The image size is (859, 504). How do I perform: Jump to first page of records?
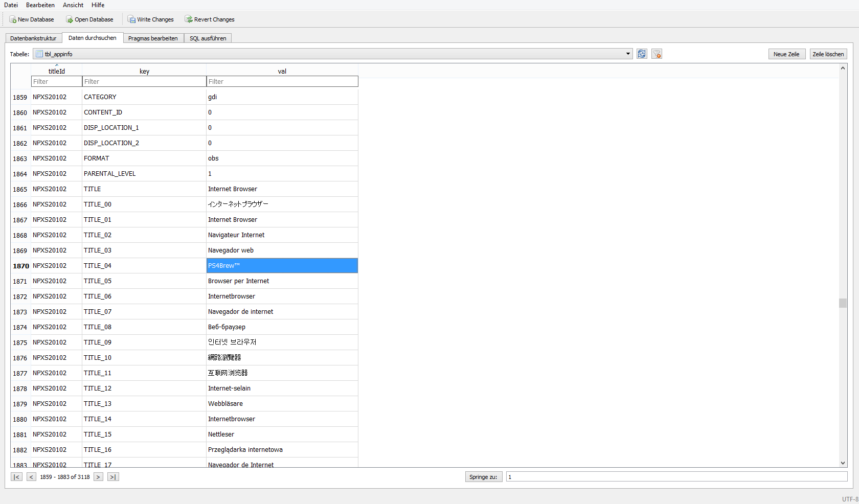[x=16, y=477]
